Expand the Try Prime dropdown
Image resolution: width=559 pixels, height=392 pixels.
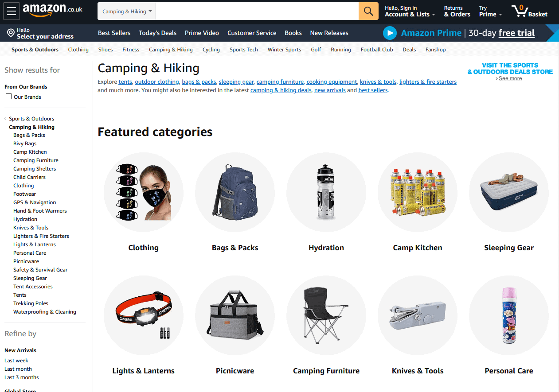[490, 11]
